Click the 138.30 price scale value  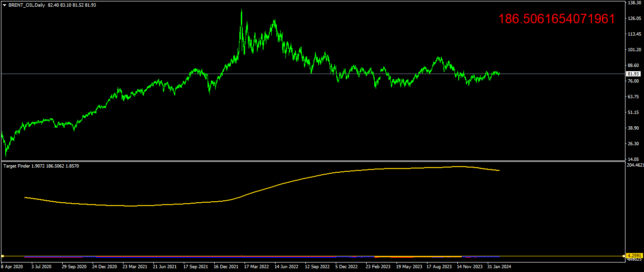(x=635, y=3)
